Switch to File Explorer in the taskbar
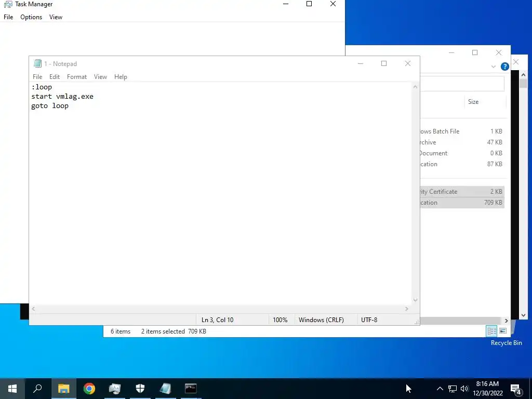This screenshot has height=399, width=532. [x=64, y=389]
